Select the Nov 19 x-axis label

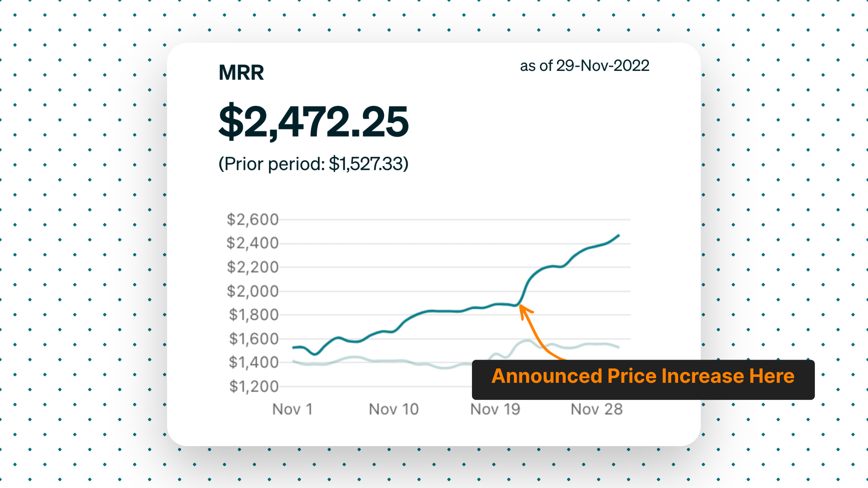point(495,410)
